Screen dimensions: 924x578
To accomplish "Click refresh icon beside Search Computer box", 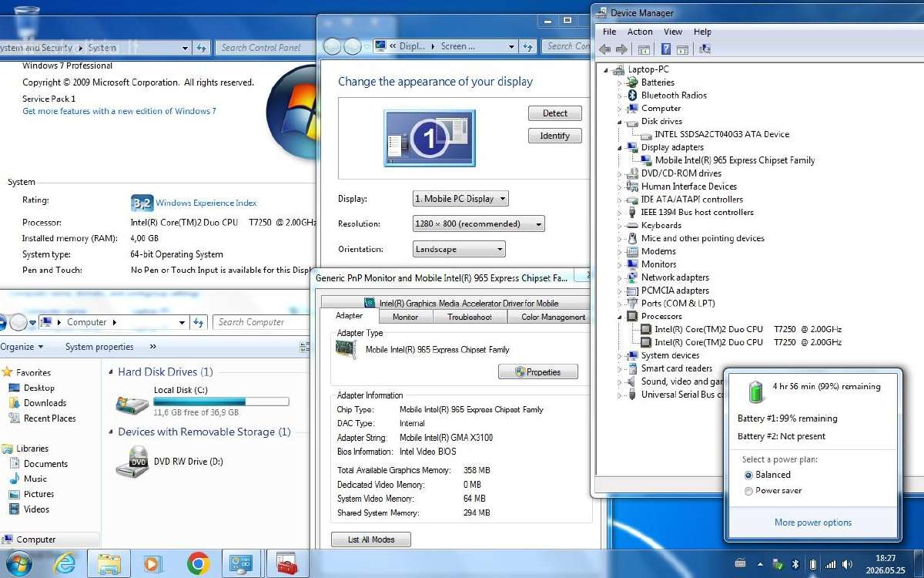I will pyautogui.click(x=199, y=322).
